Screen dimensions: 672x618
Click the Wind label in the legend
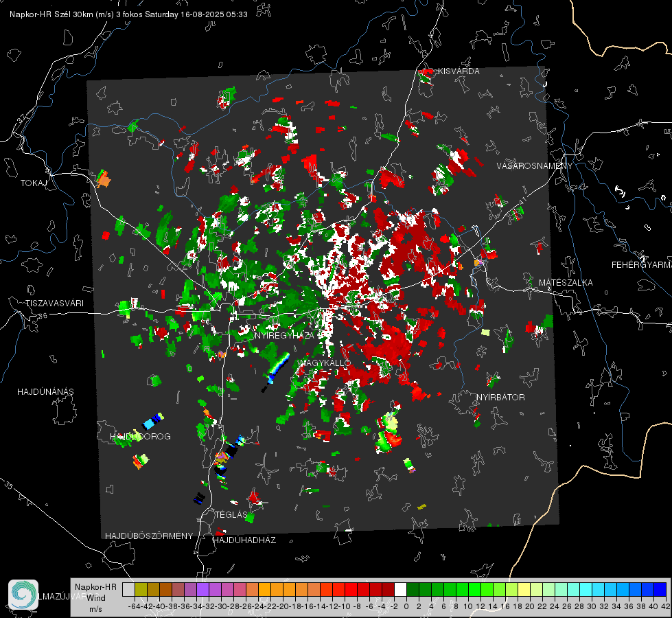click(x=96, y=598)
